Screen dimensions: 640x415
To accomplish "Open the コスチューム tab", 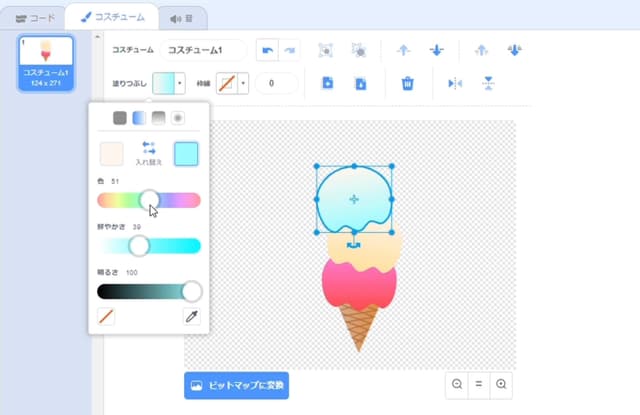I will click(x=112, y=17).
